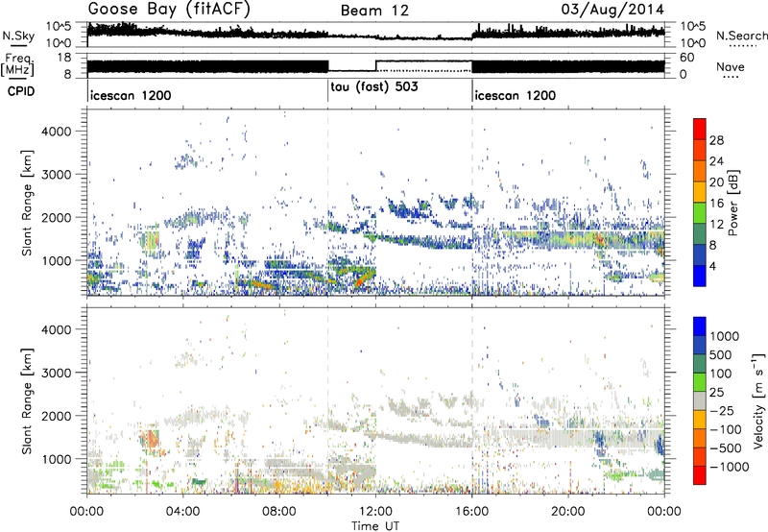The height and width of the screenshot is (532, 768).
Task: Click the red bottom of velocity colorbar
Action: click(x=700, y=475)
